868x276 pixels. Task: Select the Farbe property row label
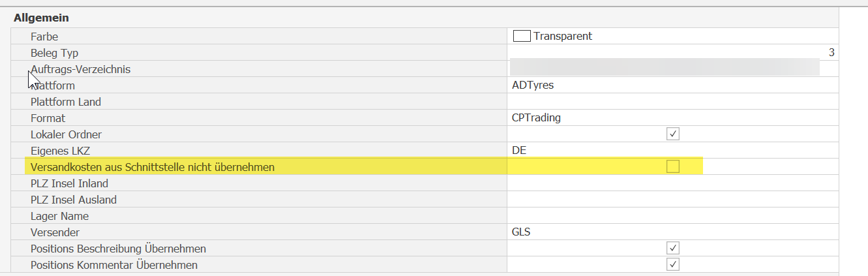click(44, 37)
